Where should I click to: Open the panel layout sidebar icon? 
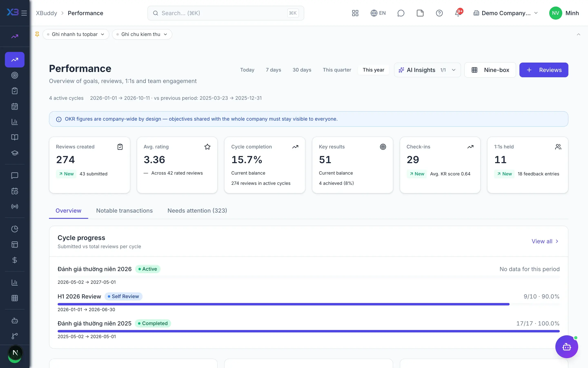[14, 245]
